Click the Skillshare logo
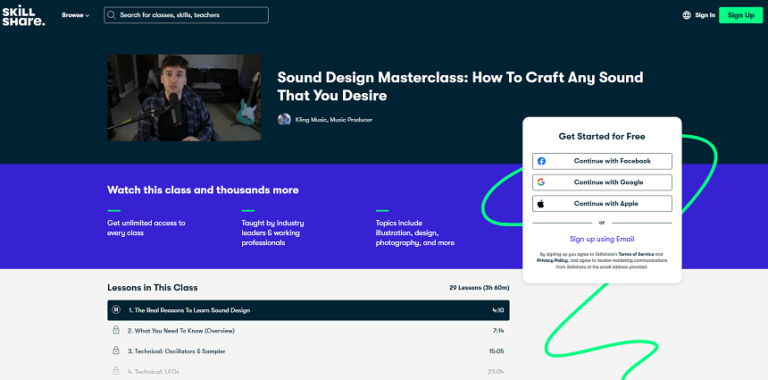 23,16
